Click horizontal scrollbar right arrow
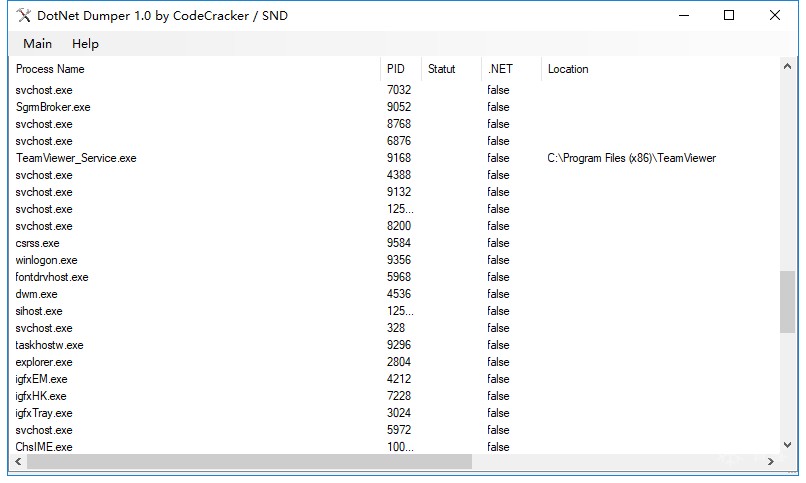Image resolution: width=806 pixels, height=483 pixels. coord(771,461)
